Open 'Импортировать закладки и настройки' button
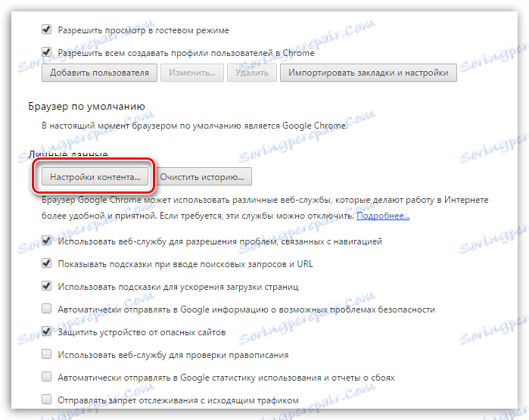 (x=368, y=73)
